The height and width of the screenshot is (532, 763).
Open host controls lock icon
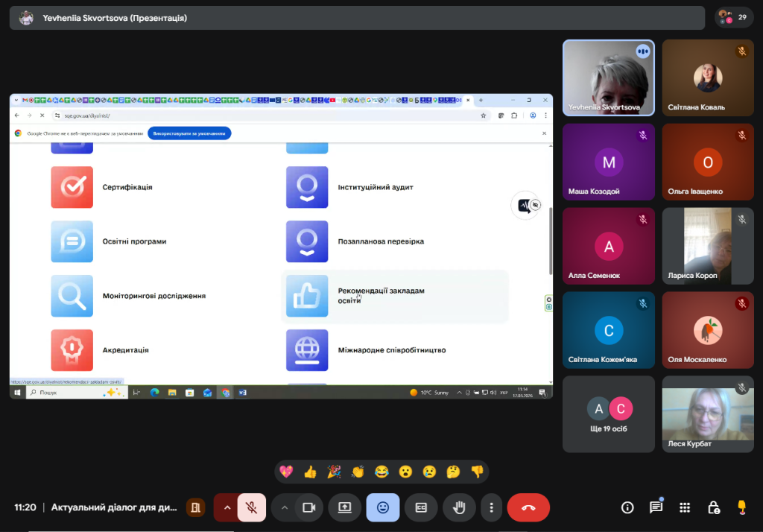pyautogui.click(x=713, y=507)
